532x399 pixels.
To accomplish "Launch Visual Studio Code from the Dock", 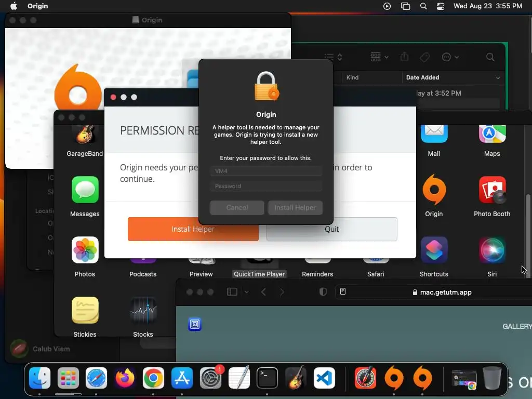I will pyautogui.click(x=324, y=378).
